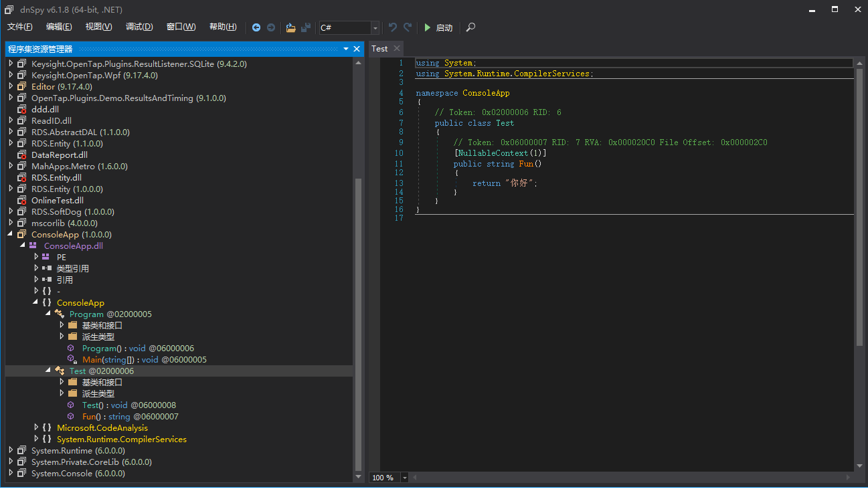Viewport: 868px width, 489px height.
Task: Close the 程序集资源管理器 panel
Action: 357,49
